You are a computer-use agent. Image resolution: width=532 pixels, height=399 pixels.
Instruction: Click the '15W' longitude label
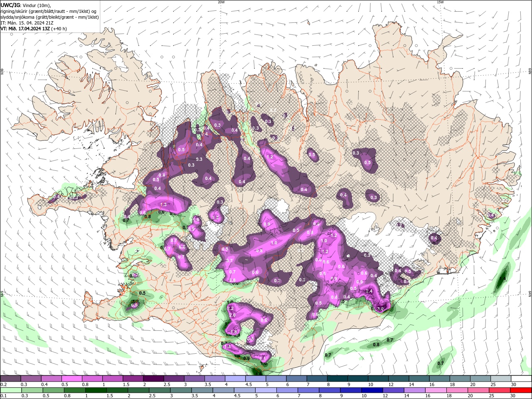[440, 2]
